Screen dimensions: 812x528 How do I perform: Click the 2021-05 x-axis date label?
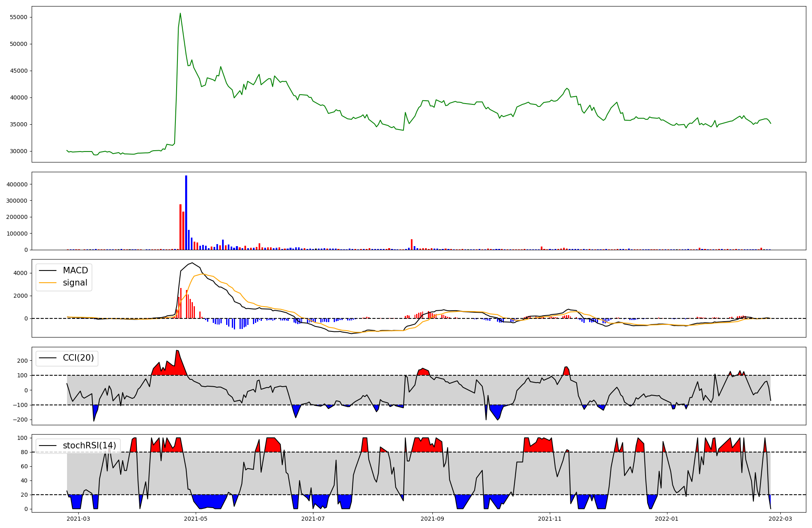[x=196, y=519]
